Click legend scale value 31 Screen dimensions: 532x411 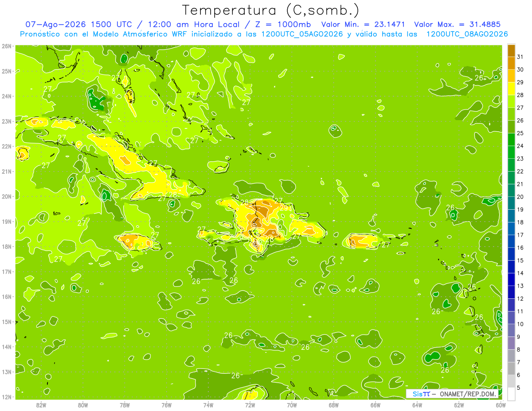[520, 57]
